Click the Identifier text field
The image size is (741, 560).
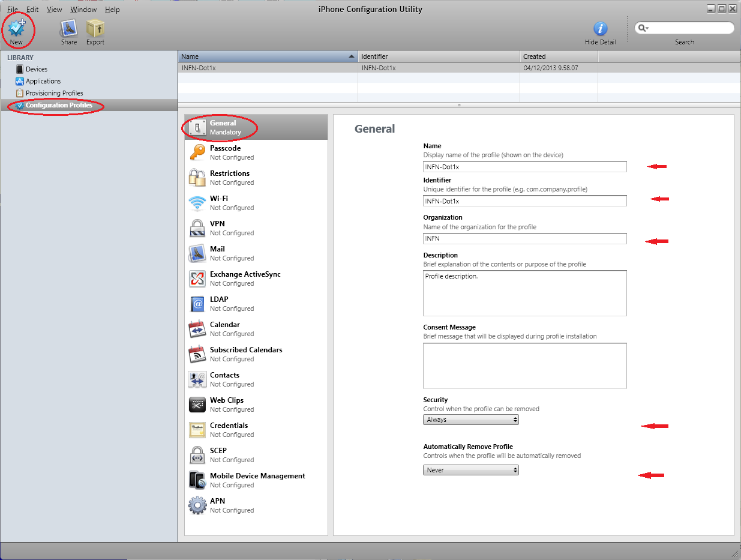525,200
